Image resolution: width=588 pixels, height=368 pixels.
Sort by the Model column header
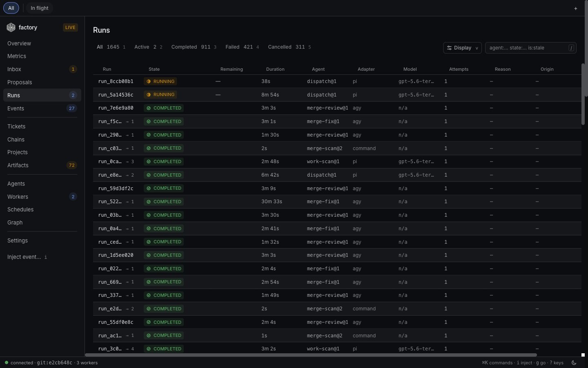pos(410,69)
